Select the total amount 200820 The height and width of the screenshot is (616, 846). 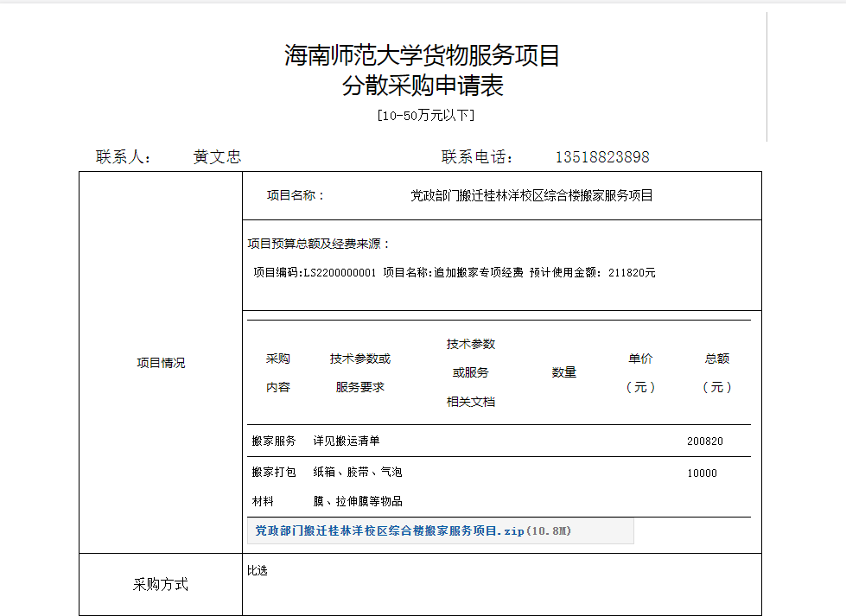coord(705,441)
